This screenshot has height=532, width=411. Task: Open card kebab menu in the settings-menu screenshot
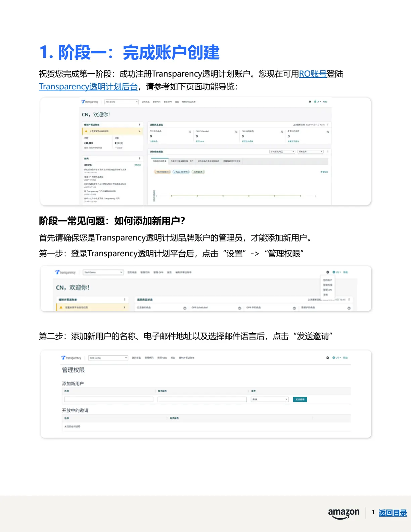pyautogui.click(x=125, y=299)
